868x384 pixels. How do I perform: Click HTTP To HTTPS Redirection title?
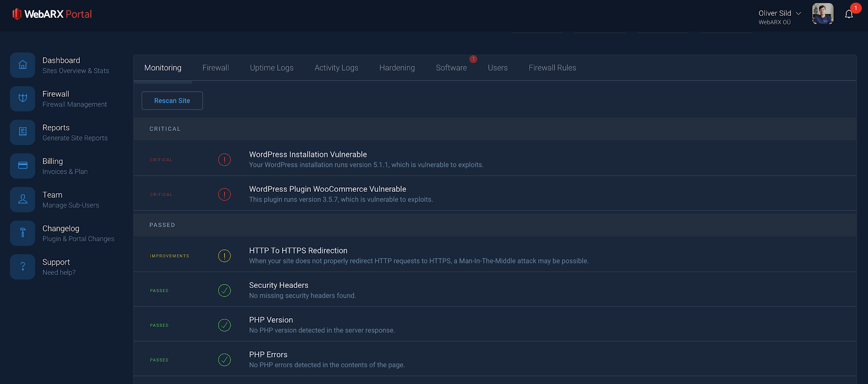click(x=298, y=251)
